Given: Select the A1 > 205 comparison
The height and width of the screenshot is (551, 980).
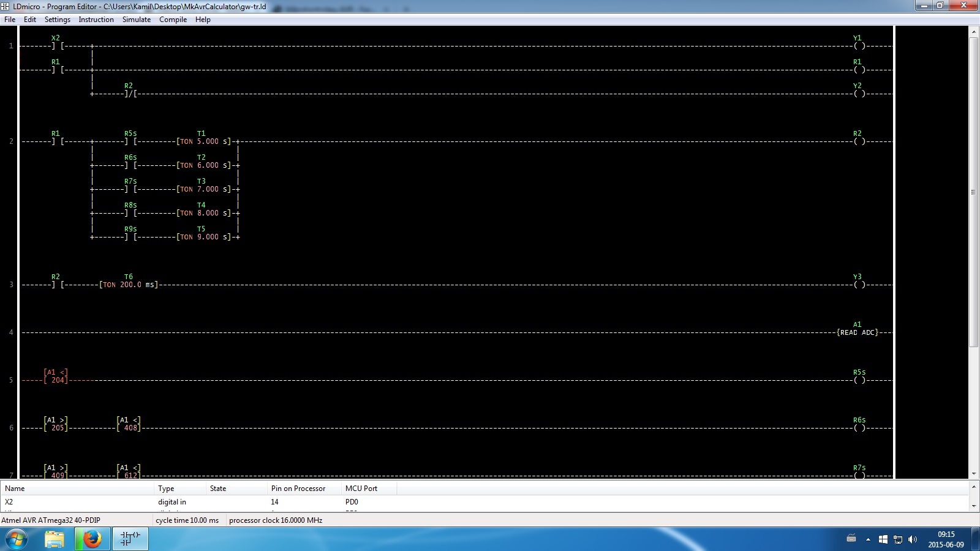Looking at the screenshot, I should [x=56, y=424].
